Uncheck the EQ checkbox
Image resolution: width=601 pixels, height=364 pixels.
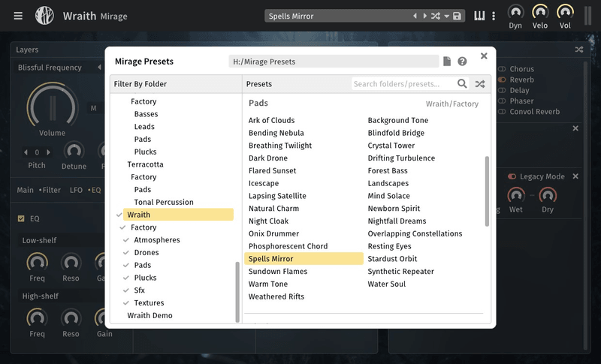21,219
